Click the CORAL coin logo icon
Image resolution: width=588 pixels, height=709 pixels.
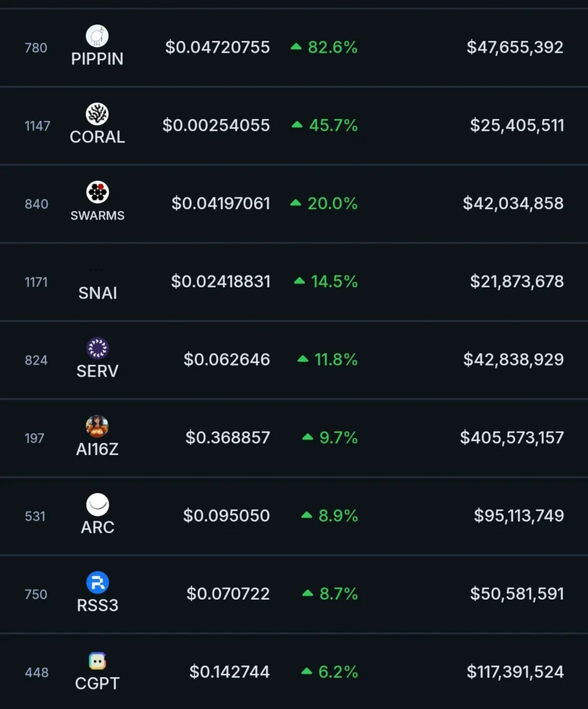click(97, 114)
